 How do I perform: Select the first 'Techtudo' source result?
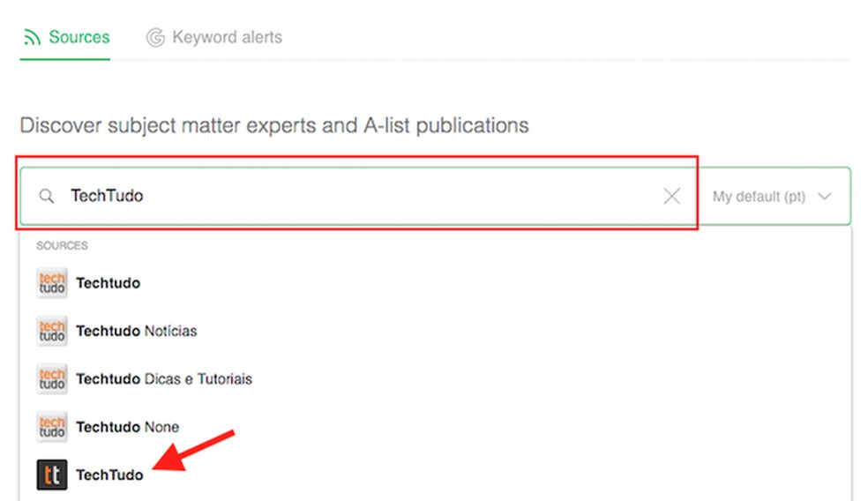tap(108, 283)
